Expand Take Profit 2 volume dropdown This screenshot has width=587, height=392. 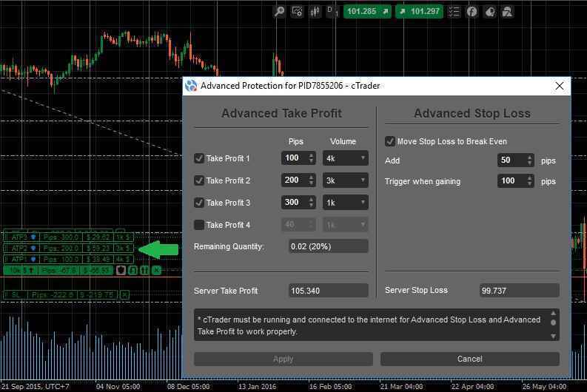346,180
